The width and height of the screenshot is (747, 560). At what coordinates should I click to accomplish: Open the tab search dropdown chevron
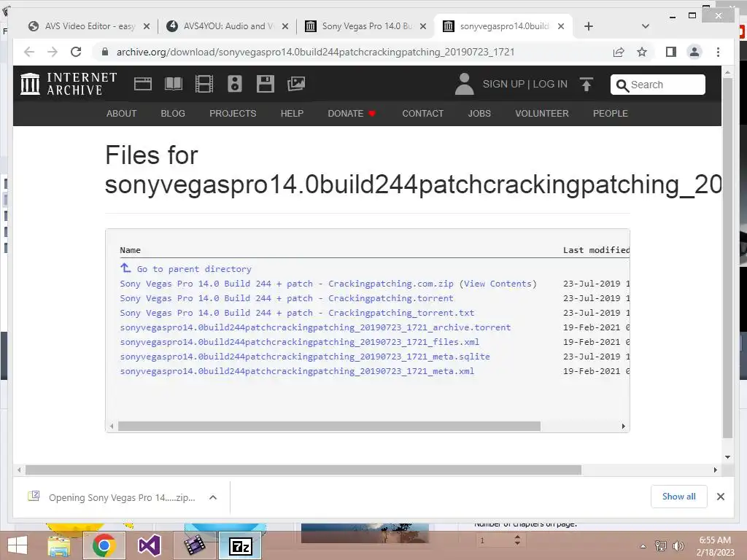(646, 26)
